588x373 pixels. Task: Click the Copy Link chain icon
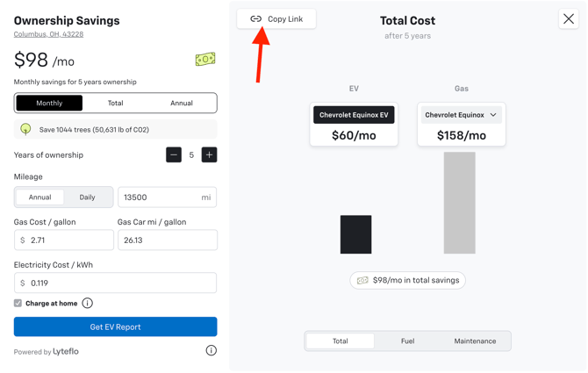point(255,18)
